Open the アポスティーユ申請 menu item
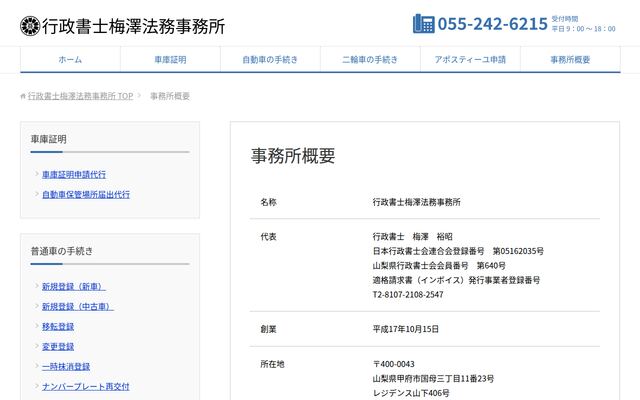 point(470,60)
